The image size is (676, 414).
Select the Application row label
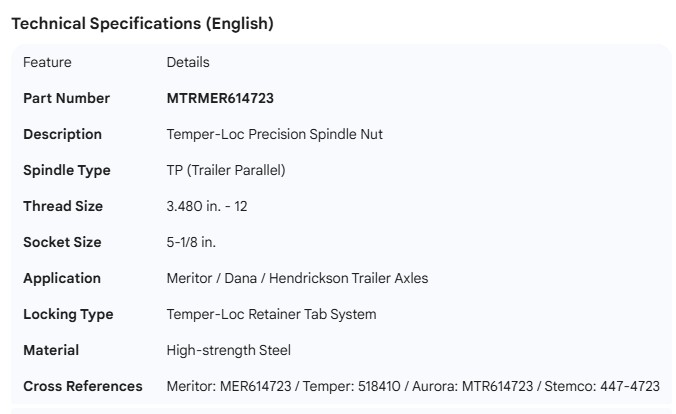(62, 278)
